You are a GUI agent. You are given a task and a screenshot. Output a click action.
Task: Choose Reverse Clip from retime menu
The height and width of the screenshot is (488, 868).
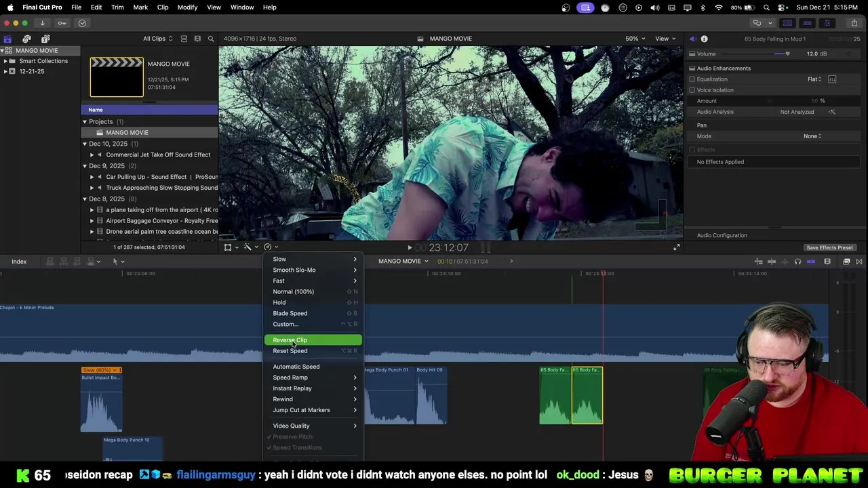[313, 340]
